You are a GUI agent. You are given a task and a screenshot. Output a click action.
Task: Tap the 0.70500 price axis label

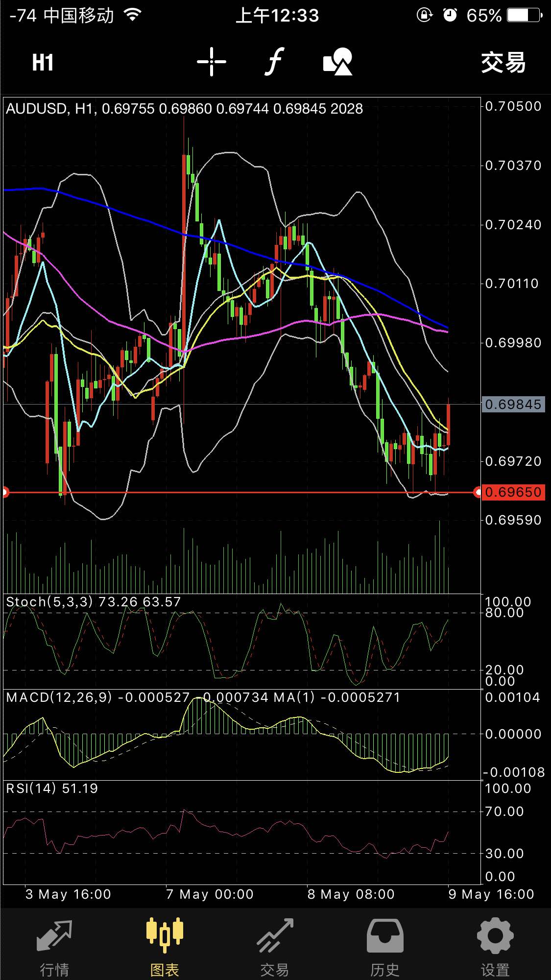pos(513,106)
